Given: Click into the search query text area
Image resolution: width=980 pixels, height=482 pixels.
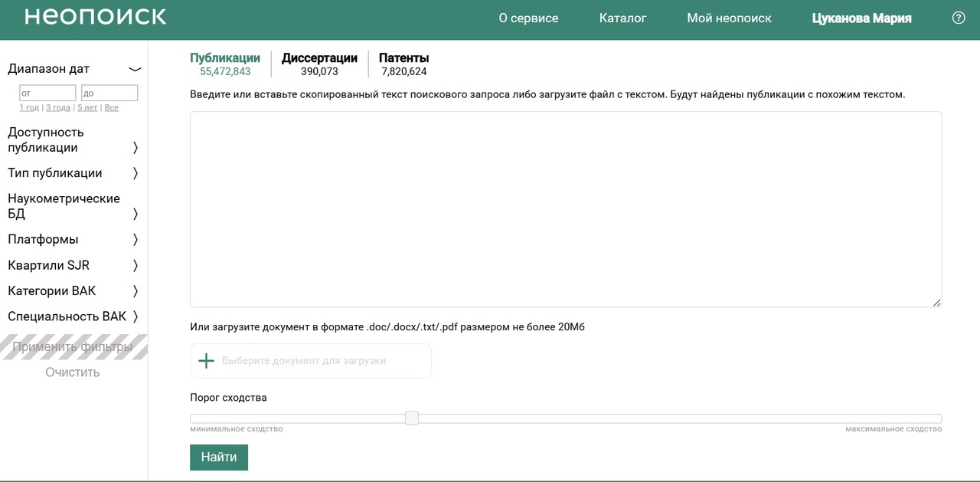Looking at the screenshot, I should pyautogui.click(x=566, y=209).
